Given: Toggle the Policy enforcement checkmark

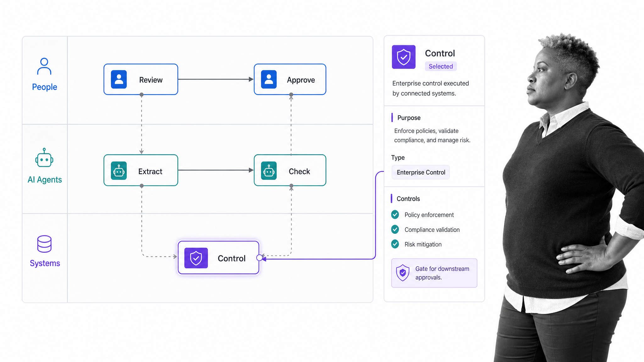Looking at the screenshot, I should (x=395, y=215).
